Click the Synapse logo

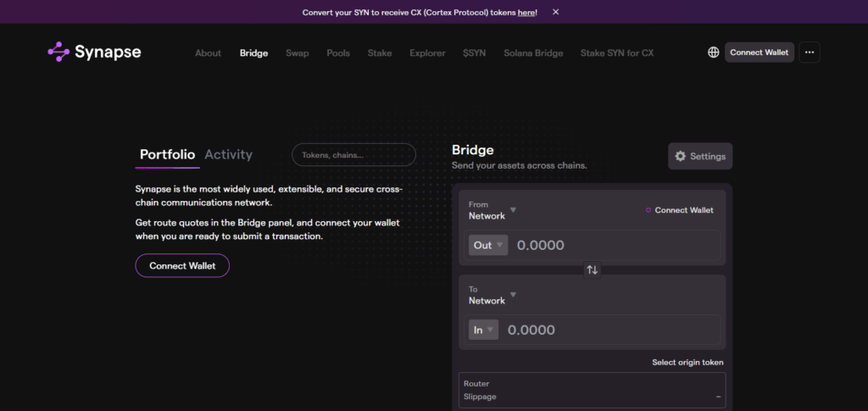point(94,52)
